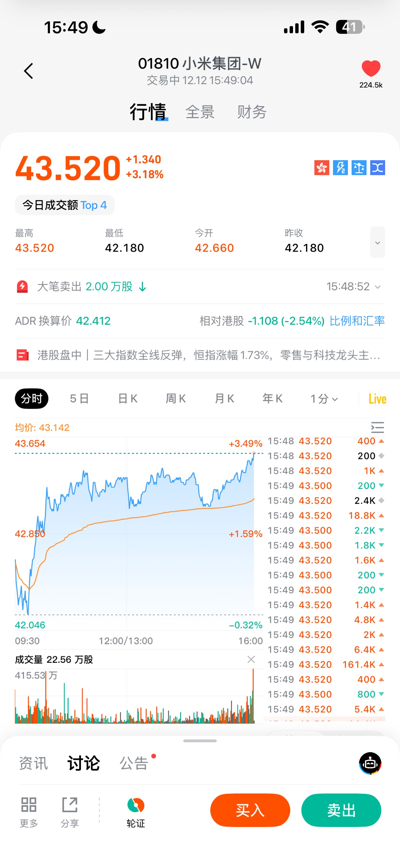
Task: Open the AI robot assistant icon
Action: click(370, 763)
